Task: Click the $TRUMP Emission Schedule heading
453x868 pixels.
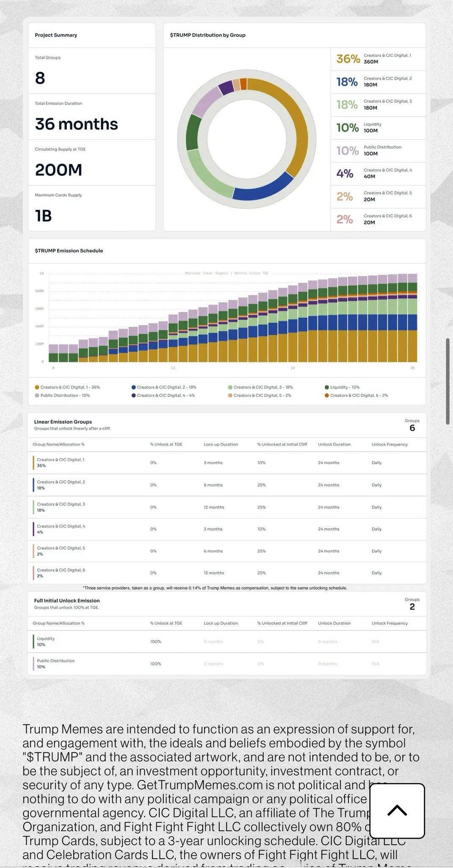Action: (x=69, y=251)
